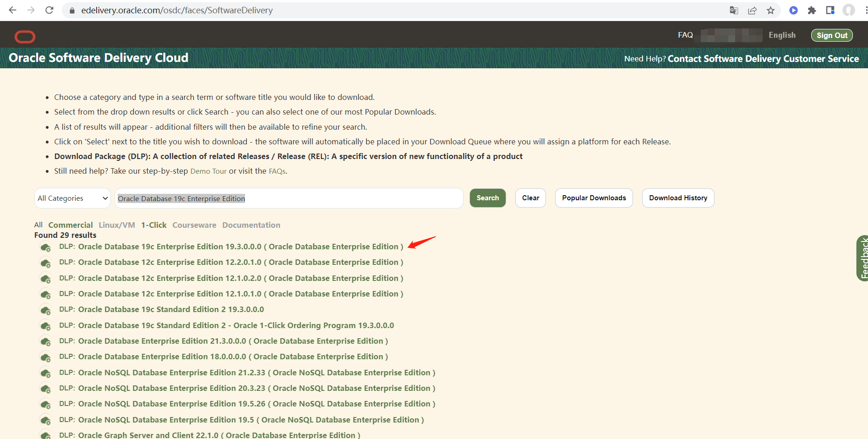This screenshot has width=868, height=439.
Task: Filter results by 1-Click
Action: pyautogui.click(x=154, y=225)
